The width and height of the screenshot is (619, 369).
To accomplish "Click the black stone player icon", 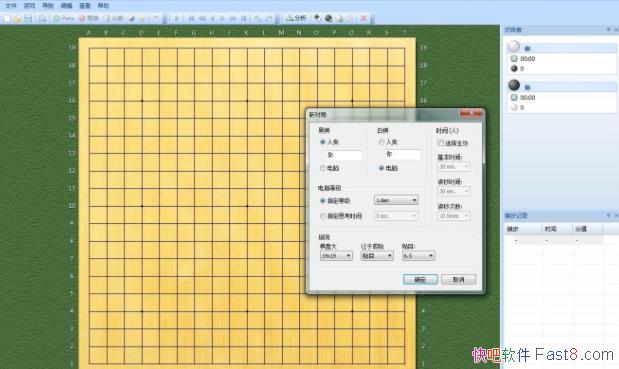I will (x=514, y=85).
